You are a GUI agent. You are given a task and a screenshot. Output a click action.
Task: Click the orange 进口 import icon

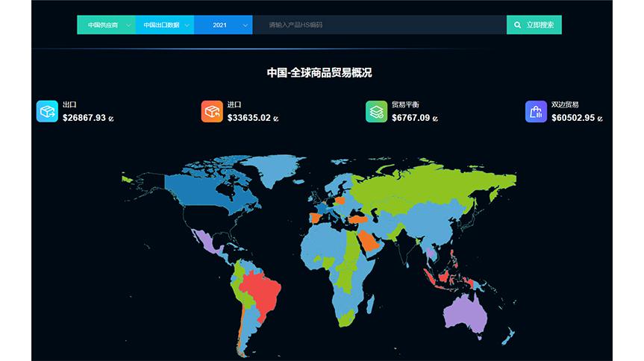point(212,111)
